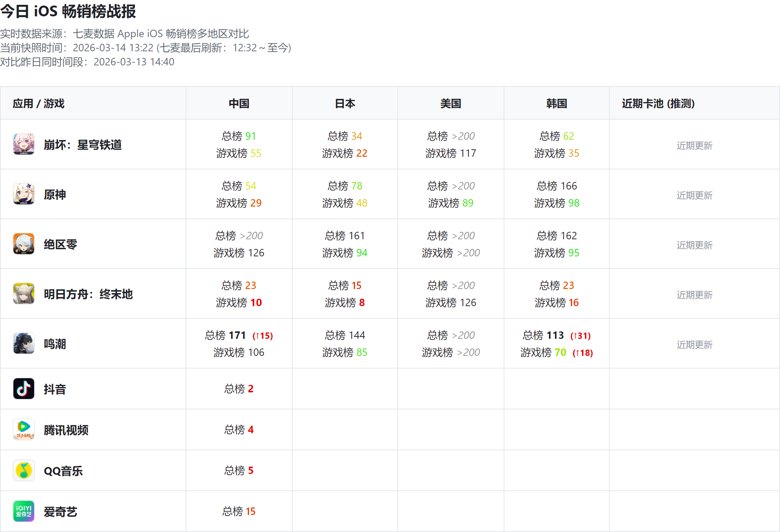Click 近期更新 in the 崩坏：星穹铁道 row
The image size is (780, 532).
pyautogui.click(x=695, y=145)
